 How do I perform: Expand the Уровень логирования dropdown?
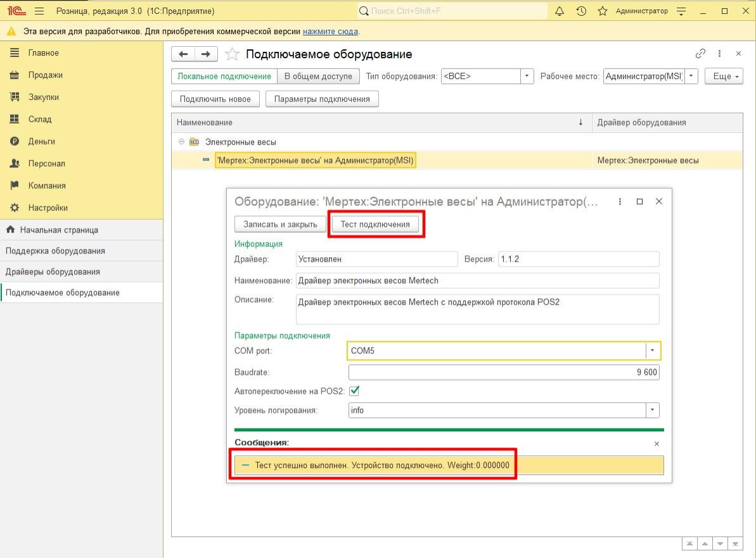(x=653, y=410)
